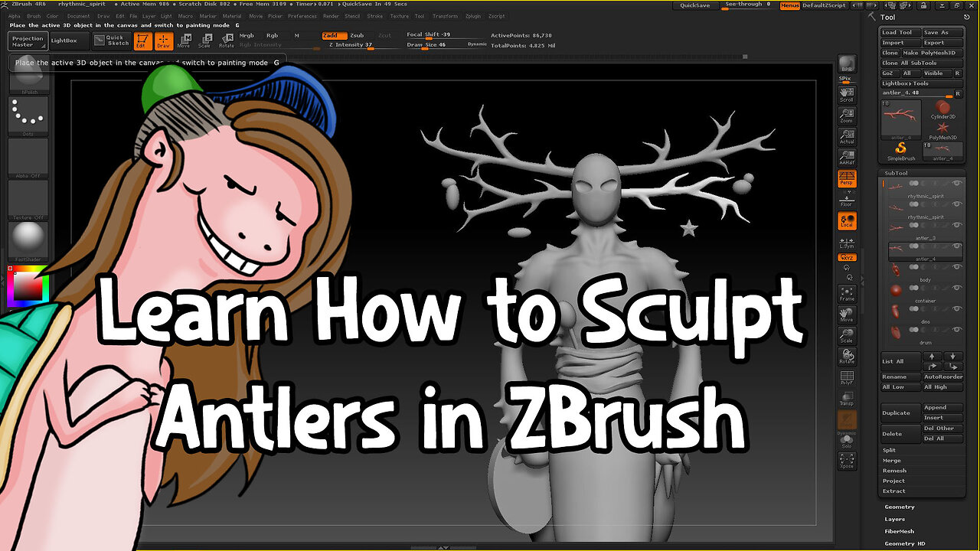Click the Dots stroke thumbnail
This screenshot has width=980, height=551.
(x=28, y=115)
